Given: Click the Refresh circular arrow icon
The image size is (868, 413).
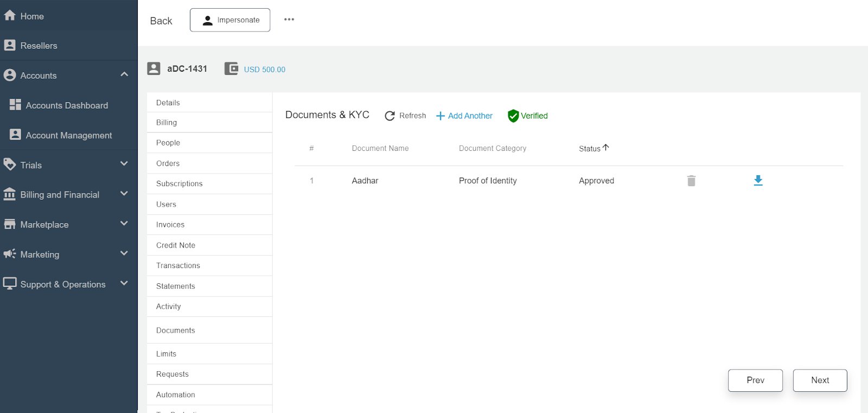Looking at the screenshot, I should coord(390,116).
